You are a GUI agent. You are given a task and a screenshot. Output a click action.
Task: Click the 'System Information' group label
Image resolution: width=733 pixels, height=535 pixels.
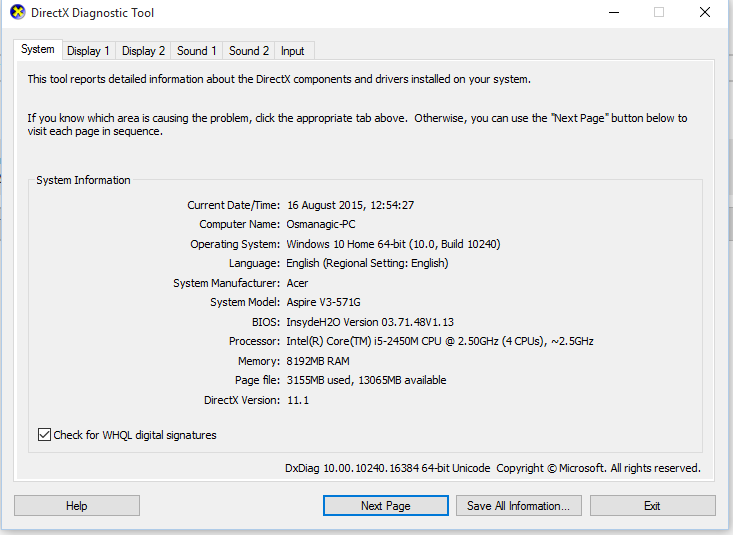83,181
